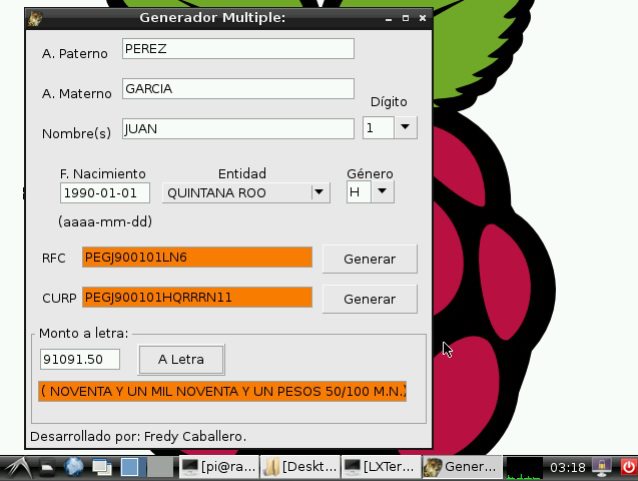Switch to the [Deskt... folder taskbar item
The width and height of the screenshot is (638, 481).
[300, 467]
